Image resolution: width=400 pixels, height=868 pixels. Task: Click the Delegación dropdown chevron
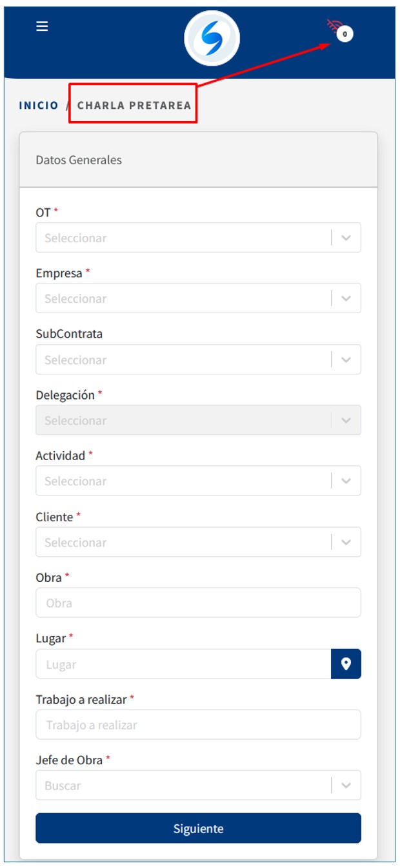[x=346, y=420]
